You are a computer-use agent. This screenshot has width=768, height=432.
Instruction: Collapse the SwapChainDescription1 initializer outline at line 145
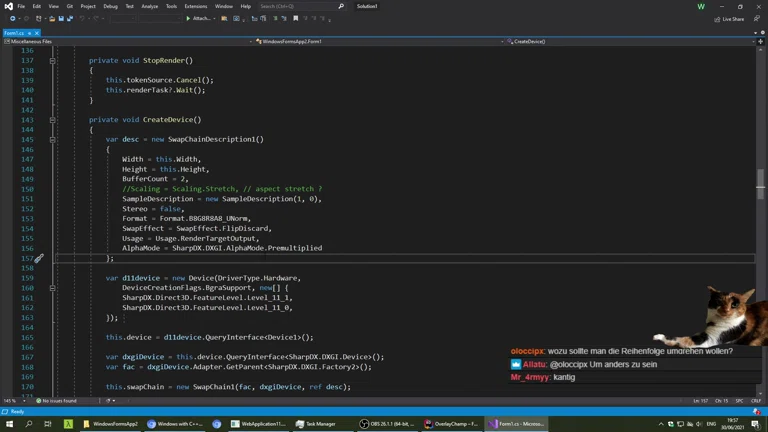pyautogui.click(x=52, y=140)
